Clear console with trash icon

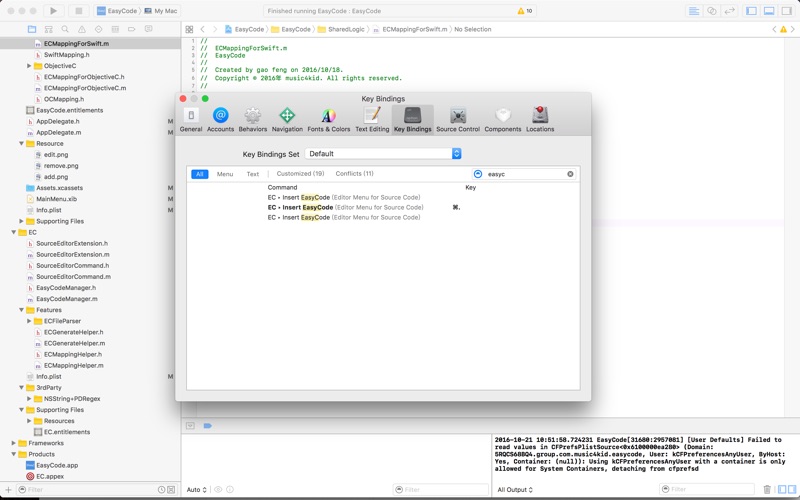[x=767, y=489]
